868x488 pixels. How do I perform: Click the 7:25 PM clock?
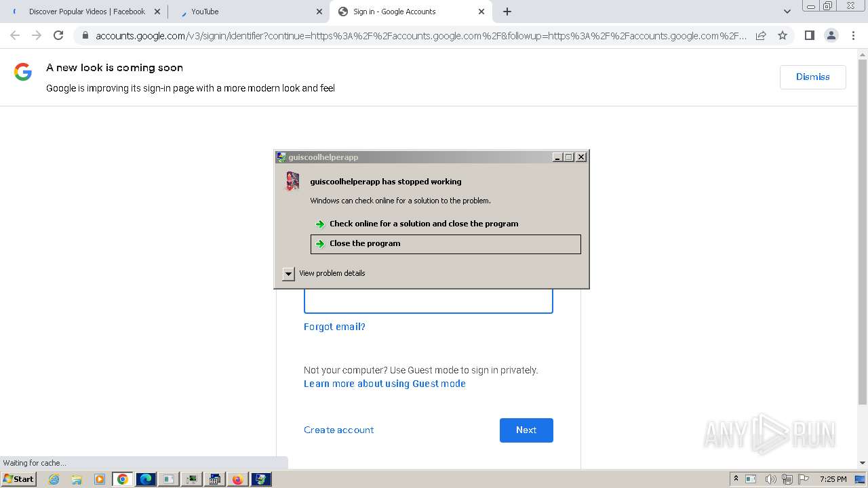tap(833, 479)
